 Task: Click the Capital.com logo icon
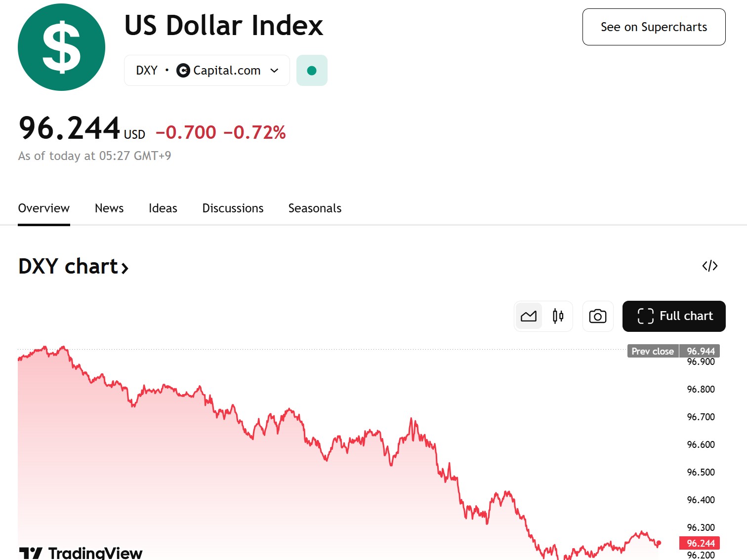tap(183, 71)
